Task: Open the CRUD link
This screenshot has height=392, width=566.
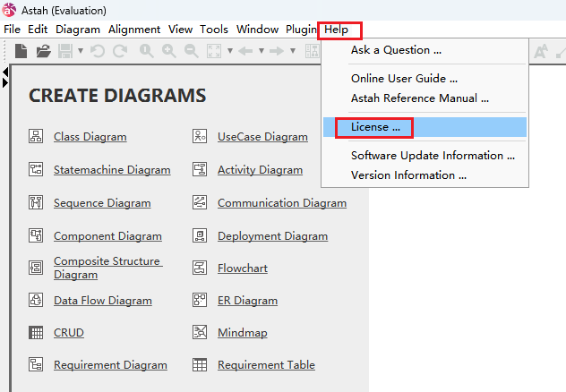Action: (x=69, y=332)
